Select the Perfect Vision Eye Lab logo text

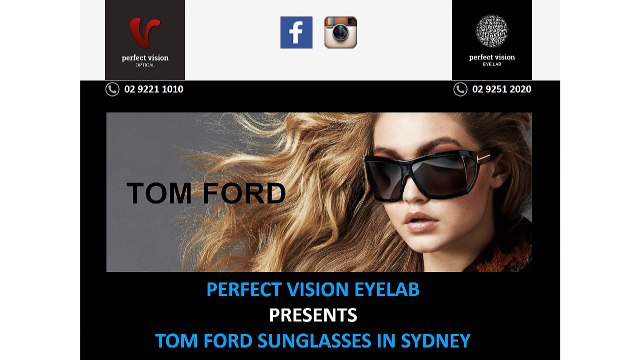(x=492, y=59)
